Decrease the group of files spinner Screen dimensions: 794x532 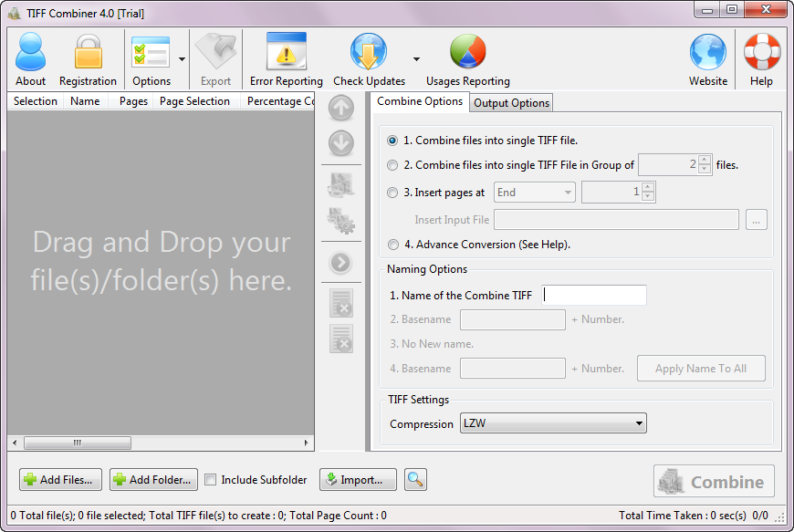pos(705,170)
